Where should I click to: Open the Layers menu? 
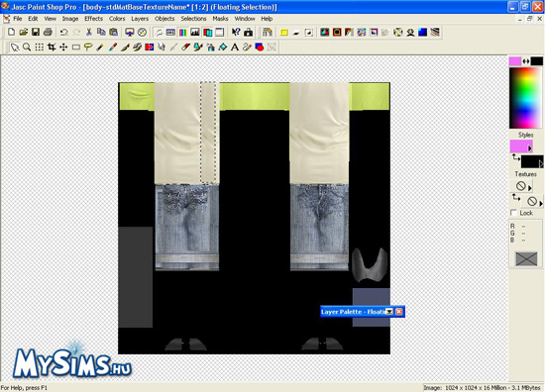coord(140,19)
